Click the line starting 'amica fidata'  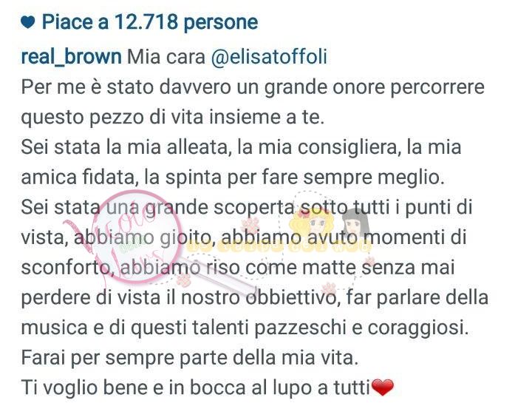tap(233, 177)
